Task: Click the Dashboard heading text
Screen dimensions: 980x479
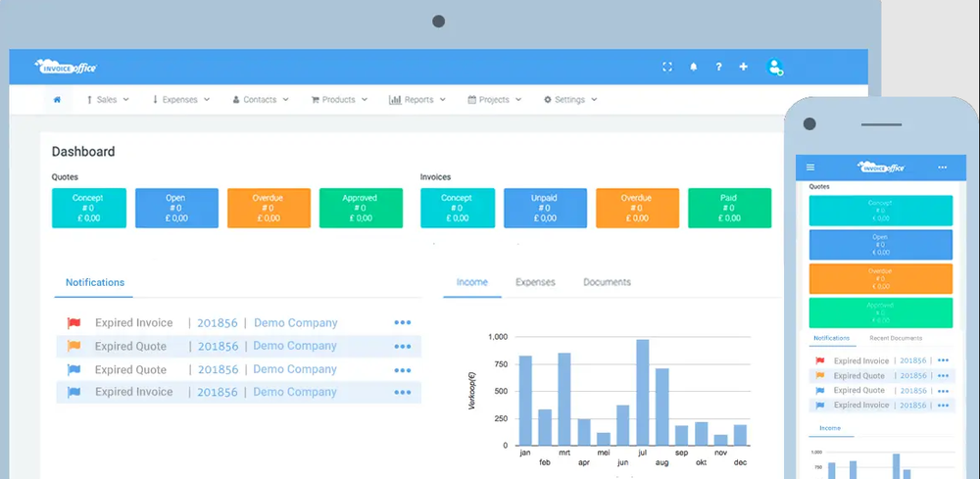Action: pos(83,152)
